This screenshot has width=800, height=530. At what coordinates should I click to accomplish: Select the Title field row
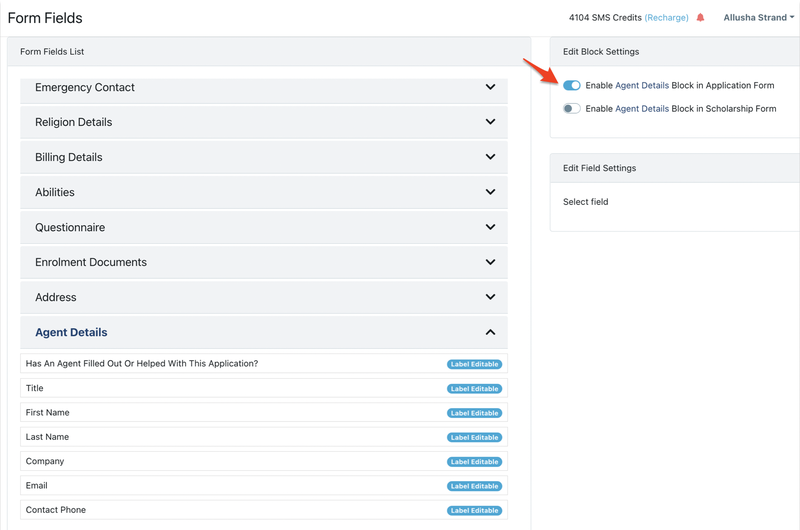230,388
